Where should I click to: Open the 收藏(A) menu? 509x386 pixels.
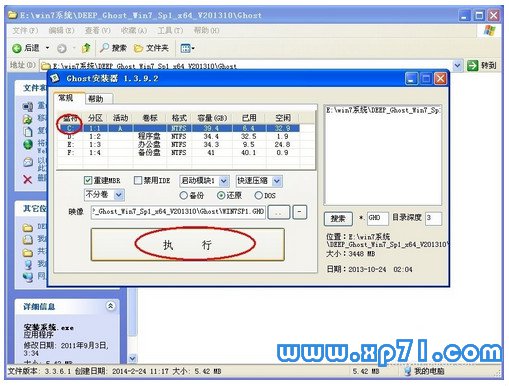click(134, 31)
